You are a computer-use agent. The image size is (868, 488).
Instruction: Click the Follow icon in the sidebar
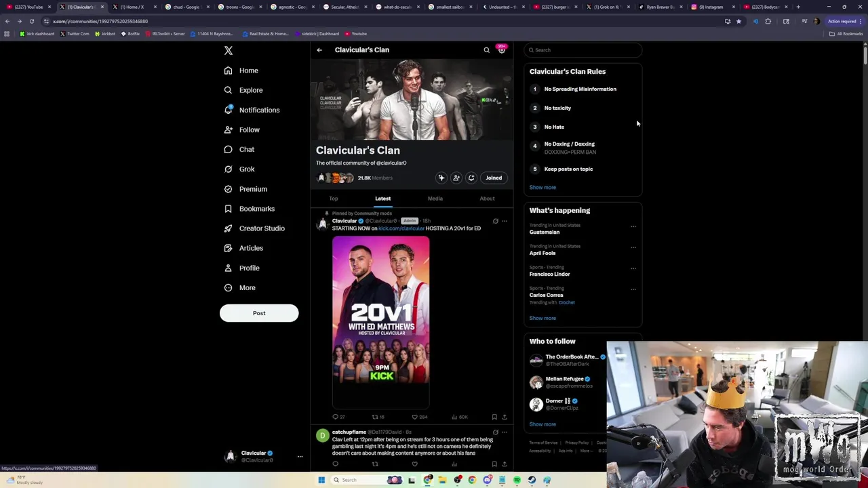click(x=228, y=129)
